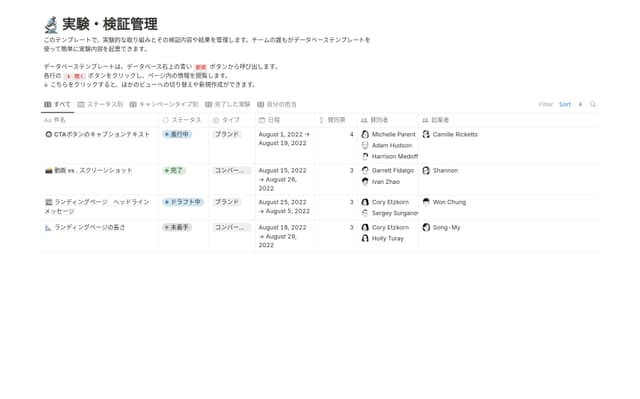
Task: Click the コンバー... tag in the 未着手 row
Action: (231, 227)
